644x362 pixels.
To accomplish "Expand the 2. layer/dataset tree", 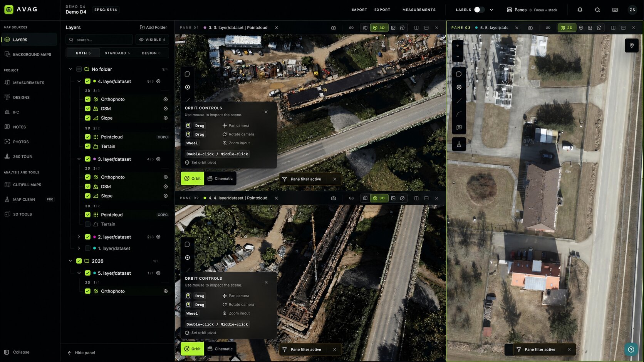I will click(79, 237).
